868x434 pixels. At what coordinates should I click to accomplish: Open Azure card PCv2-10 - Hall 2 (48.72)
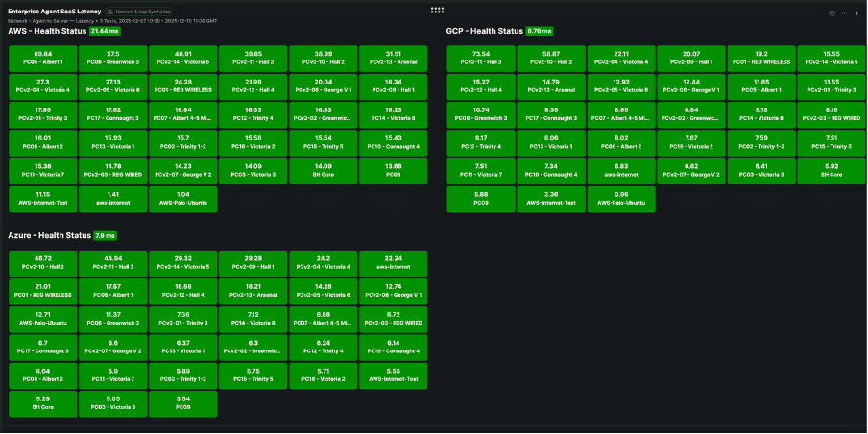pyautogui.click(x=43, y=263)
